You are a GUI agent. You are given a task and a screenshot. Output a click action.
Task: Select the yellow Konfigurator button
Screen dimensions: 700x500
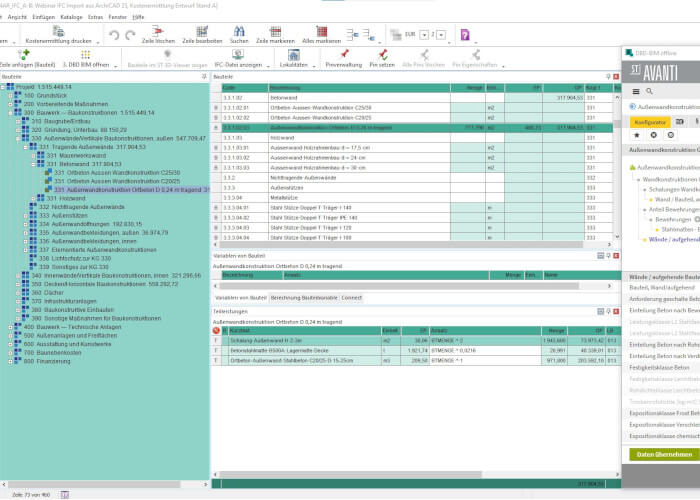point(650,122)
